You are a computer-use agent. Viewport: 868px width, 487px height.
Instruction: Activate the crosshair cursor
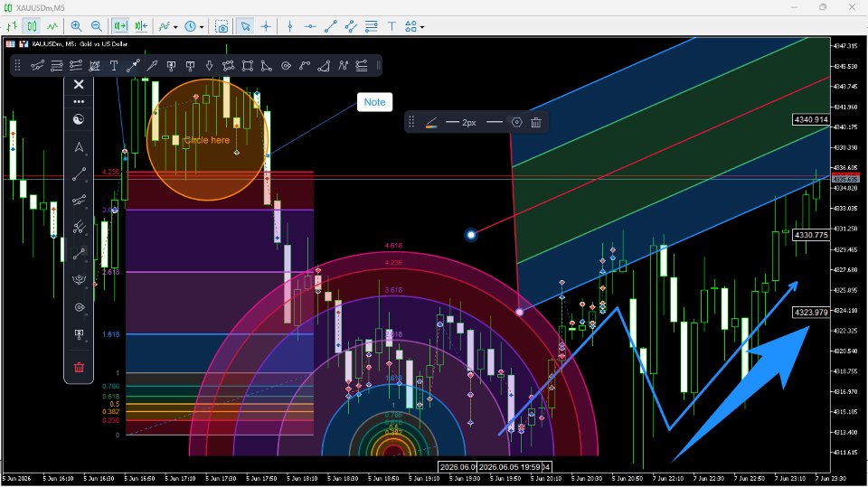pos(266,26)
